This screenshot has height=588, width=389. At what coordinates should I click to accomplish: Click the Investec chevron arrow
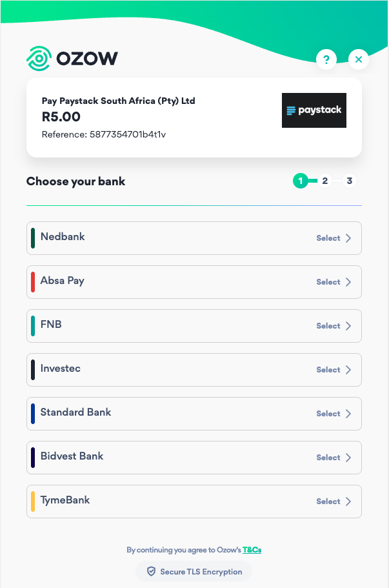click(x=348, y=370)
